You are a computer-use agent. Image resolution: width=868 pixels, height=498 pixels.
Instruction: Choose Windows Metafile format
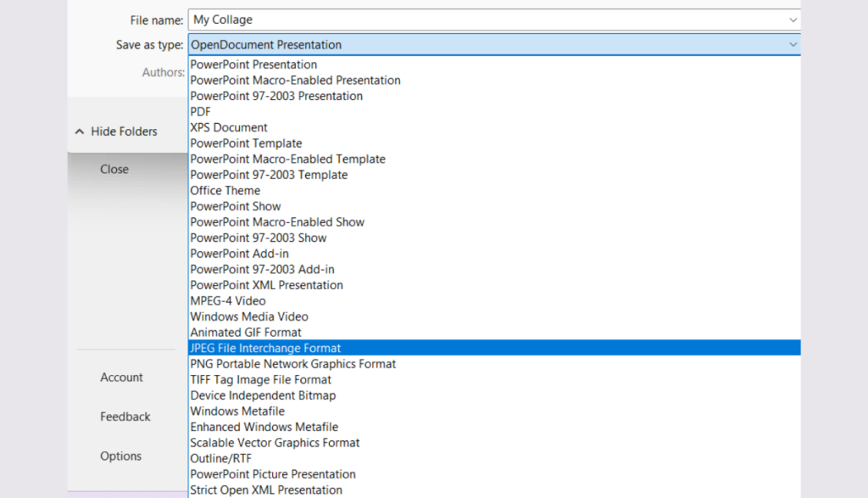pyautogui.click(x=494, y=411)
